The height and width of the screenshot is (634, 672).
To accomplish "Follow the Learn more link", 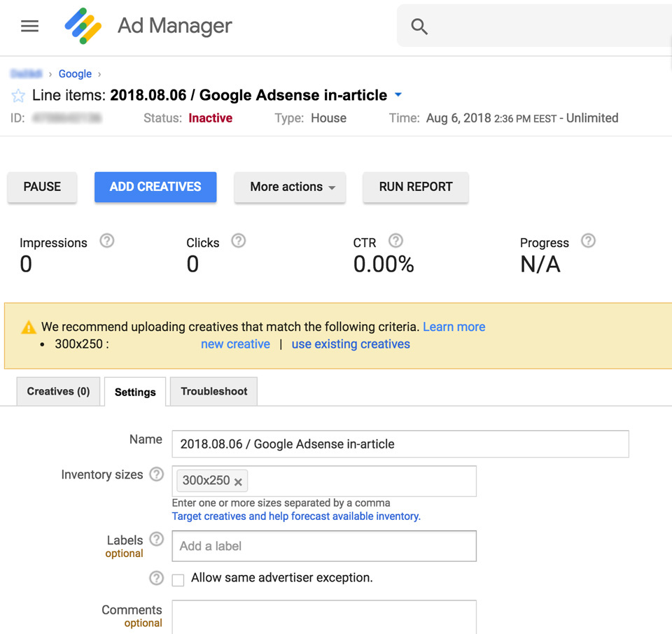I will point(454,327).
